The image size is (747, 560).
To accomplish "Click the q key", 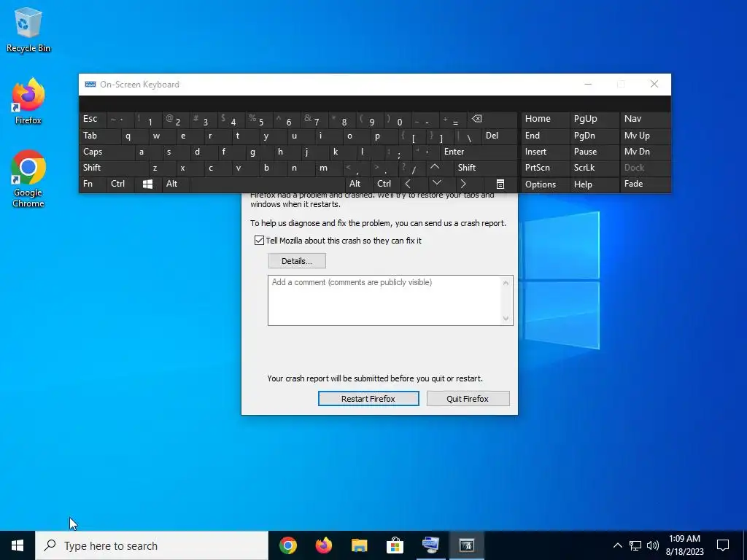I will pos(135,136).
